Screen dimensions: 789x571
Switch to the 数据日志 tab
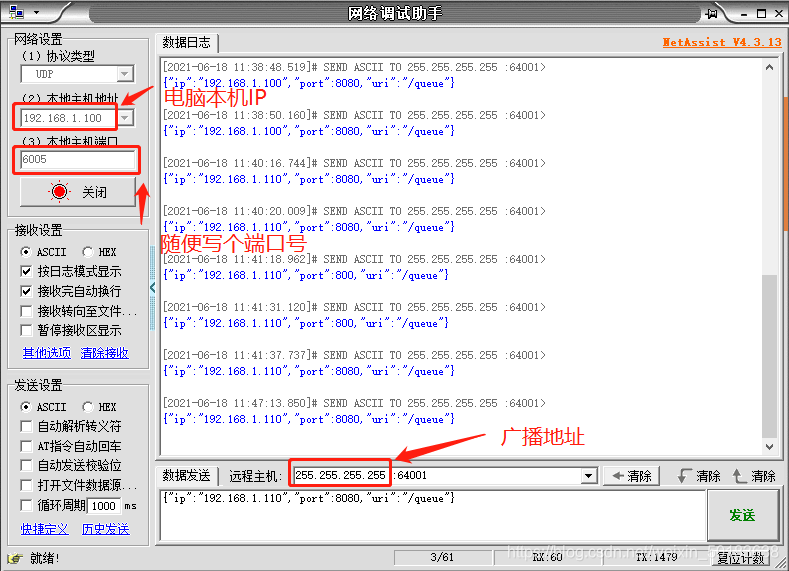(x=186, y=43)
